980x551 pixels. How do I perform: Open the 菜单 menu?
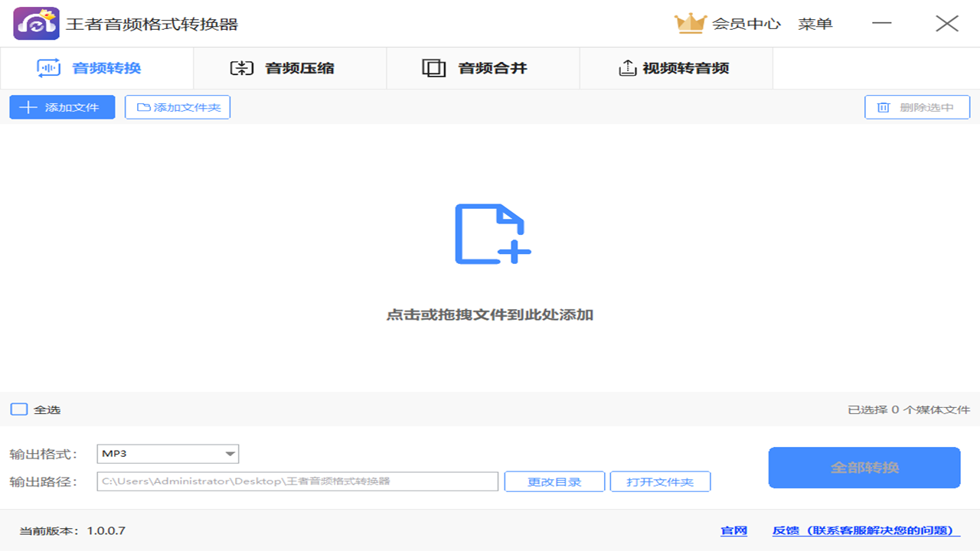pos(815,23)
